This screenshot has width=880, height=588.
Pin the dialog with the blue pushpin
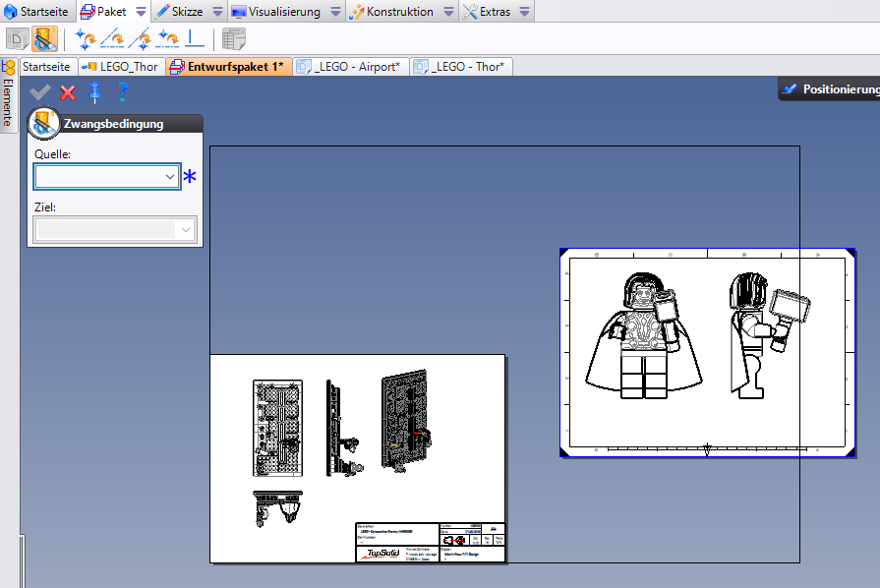pos(94,92)
